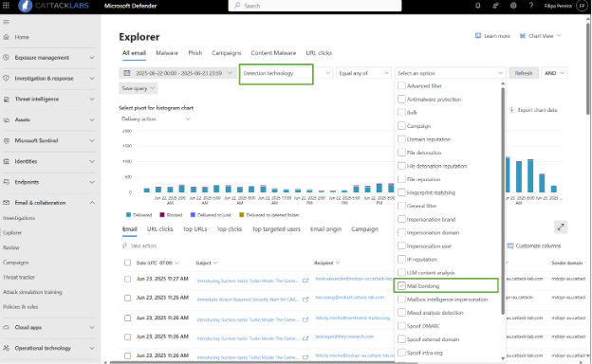Viewport: 592px width, 364px height.
Task: Click the help question mark icon
Action: [531, 6]
